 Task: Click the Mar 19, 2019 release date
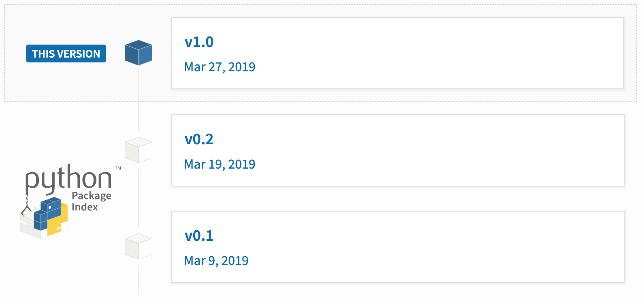pos(220,164)
